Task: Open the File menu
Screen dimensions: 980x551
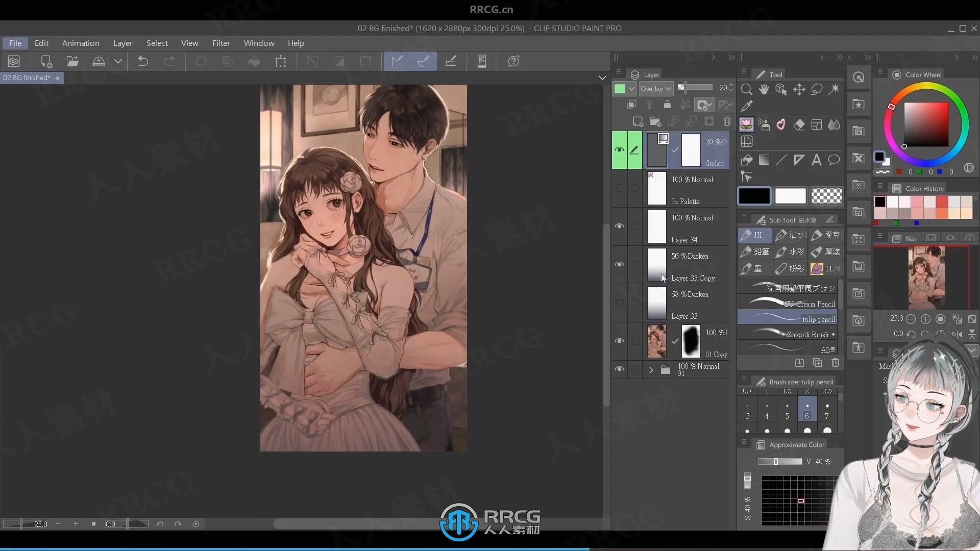Action: coord(15,43)
